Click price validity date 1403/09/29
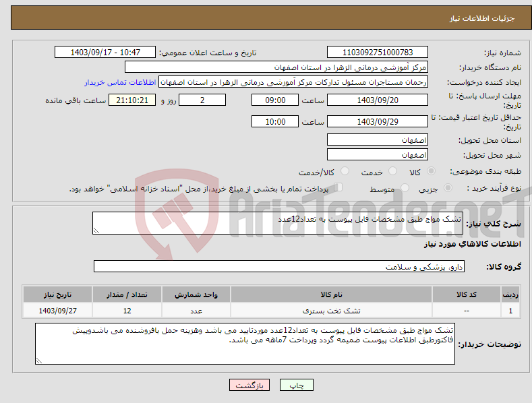Viewport: 532px width, 403px height. click(378, 121)
